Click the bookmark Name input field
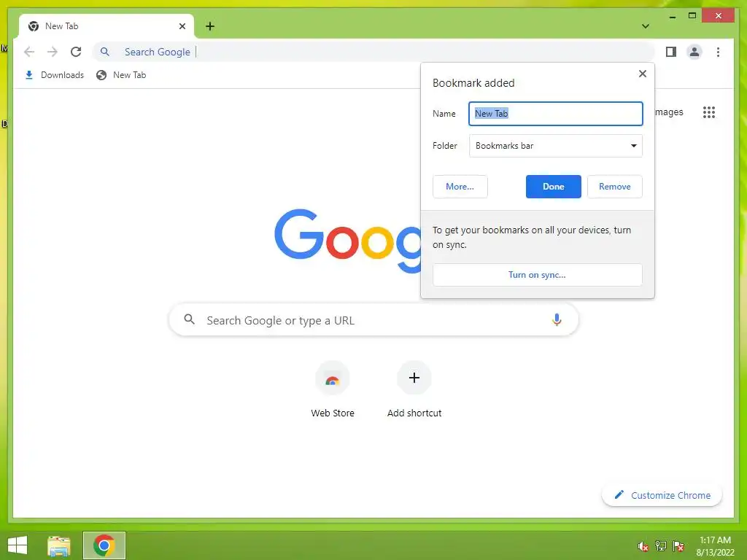 (555, 113)
